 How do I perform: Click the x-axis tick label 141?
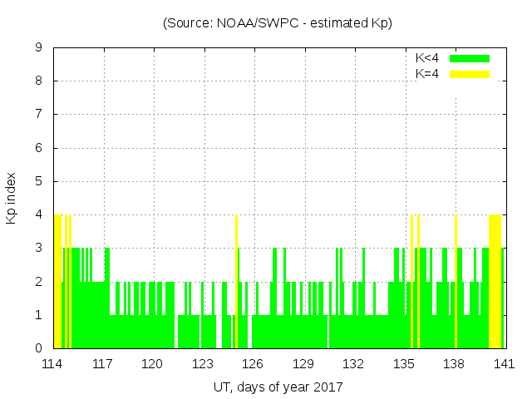(504, 364)
